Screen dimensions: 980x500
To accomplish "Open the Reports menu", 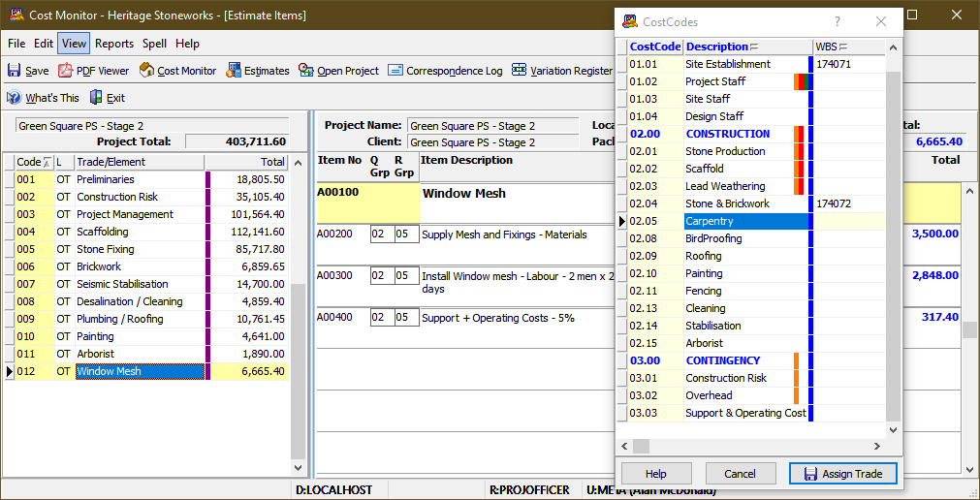I will (114, 44).
